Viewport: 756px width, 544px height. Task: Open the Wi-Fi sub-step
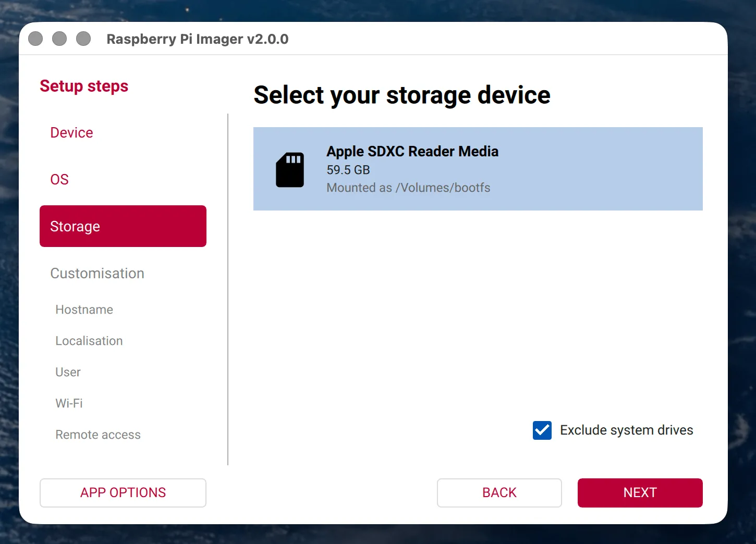(x=69, y=403)
